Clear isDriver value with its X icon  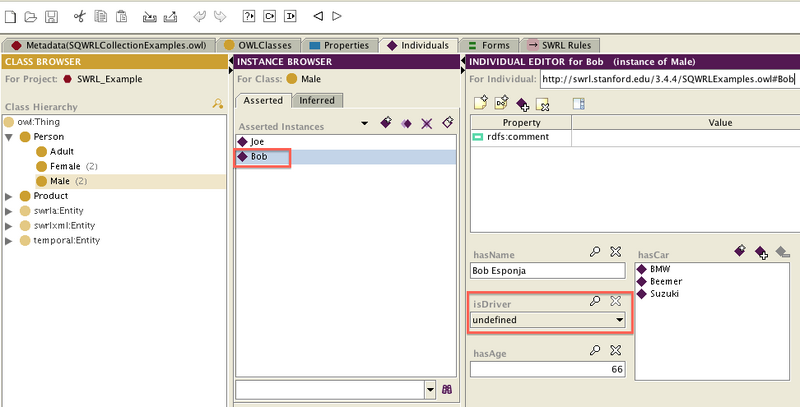coord(616,301)
